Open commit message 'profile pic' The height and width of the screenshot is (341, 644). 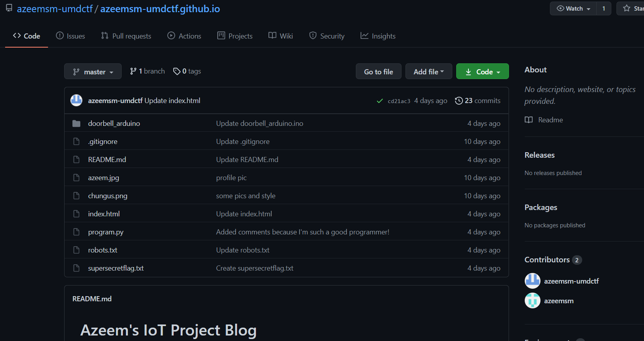tap(231, 178)
